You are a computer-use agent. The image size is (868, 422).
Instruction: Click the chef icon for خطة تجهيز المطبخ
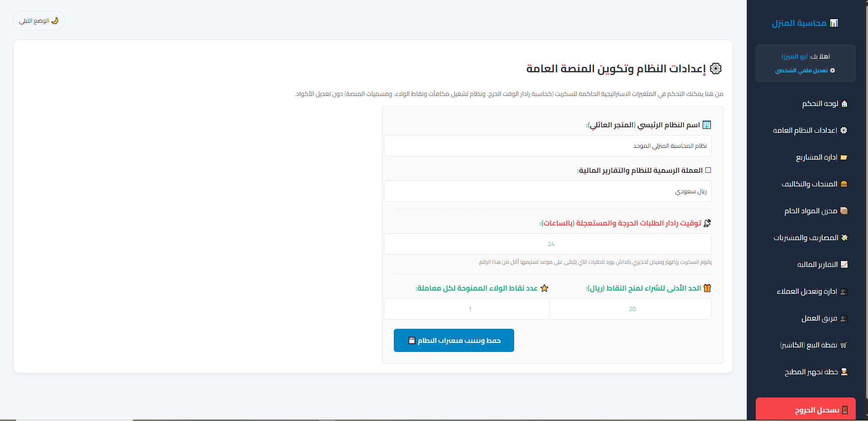844,372
